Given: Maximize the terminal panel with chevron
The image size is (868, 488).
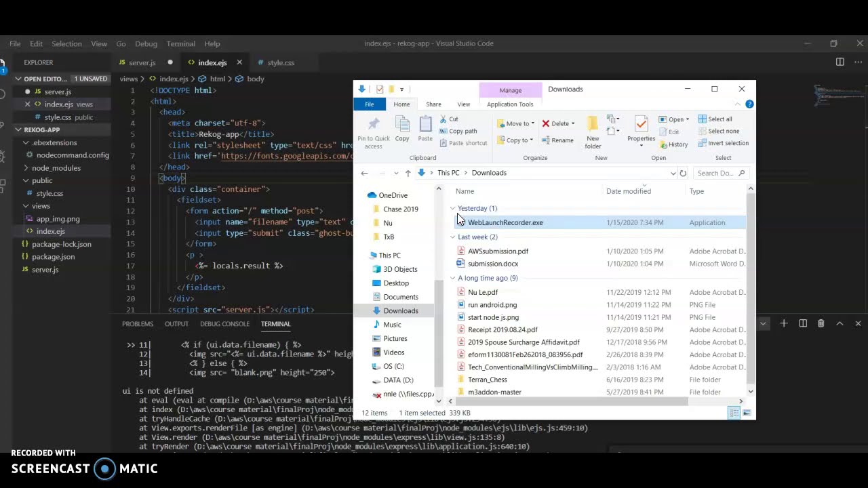Looking at the screenshot, I should point(840,324).
